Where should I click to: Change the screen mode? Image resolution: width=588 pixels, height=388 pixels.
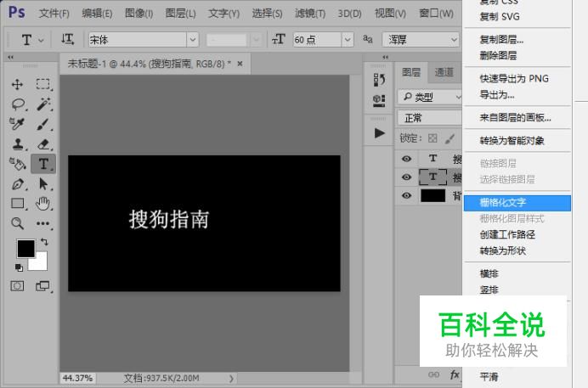[x=42, y=286]
